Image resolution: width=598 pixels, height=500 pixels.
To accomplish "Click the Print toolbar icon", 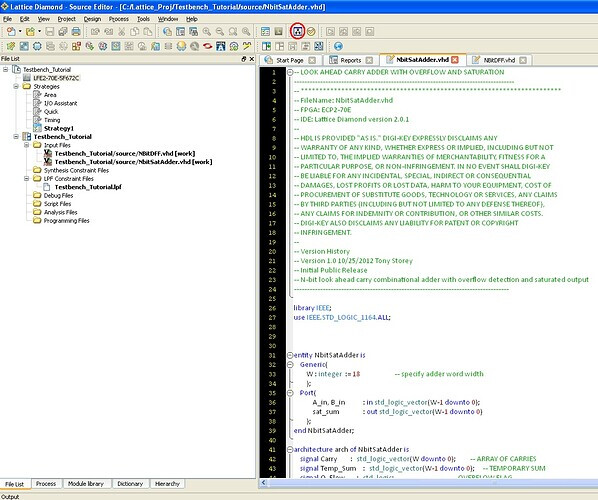I will pos(76,32).
